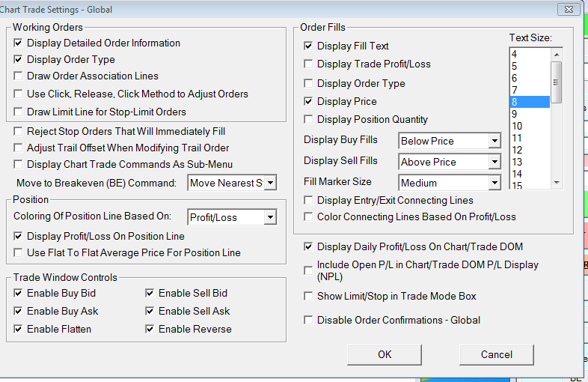The width and height of the screenshot is (588, 382).
Task: Expand Fill Marker Size dropdown
Action: (494, 183)
